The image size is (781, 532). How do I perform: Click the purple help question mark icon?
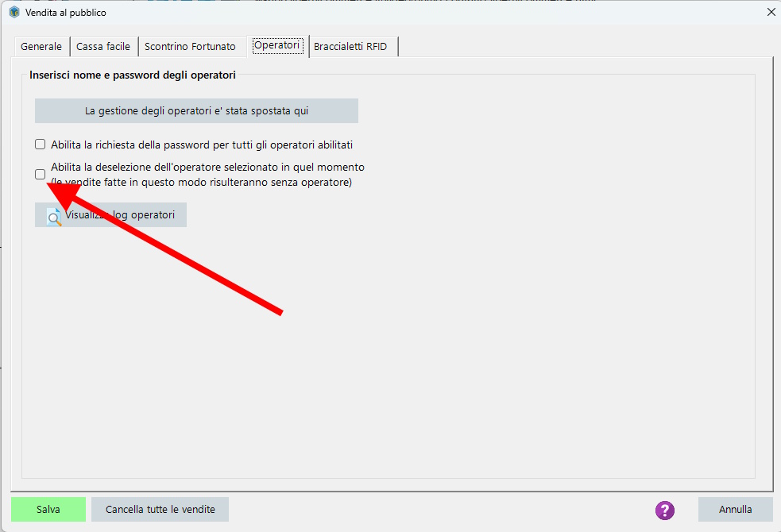(665, 510)
